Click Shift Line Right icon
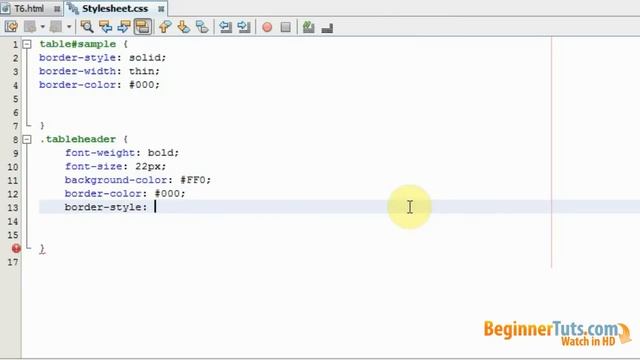This screenshot has height=360, width=640. point(244,27)
